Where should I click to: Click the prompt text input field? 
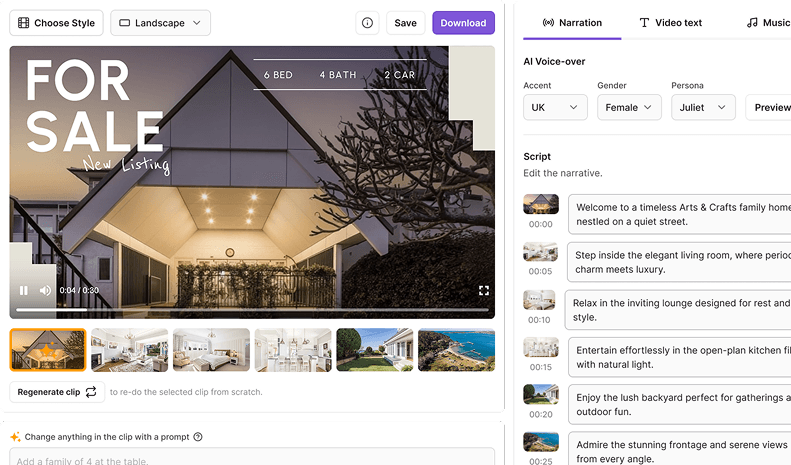click(x=250, y=459)
